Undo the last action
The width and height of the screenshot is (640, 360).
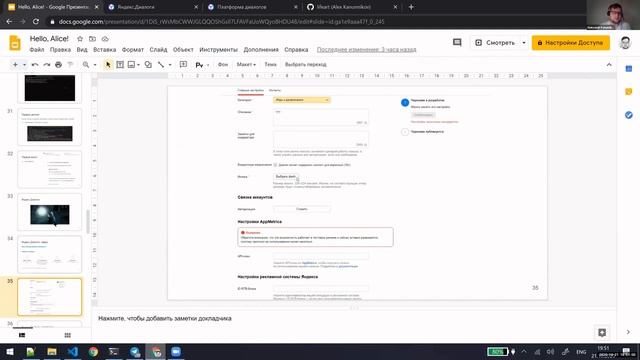pyautogui.click(x=35, y=64)
